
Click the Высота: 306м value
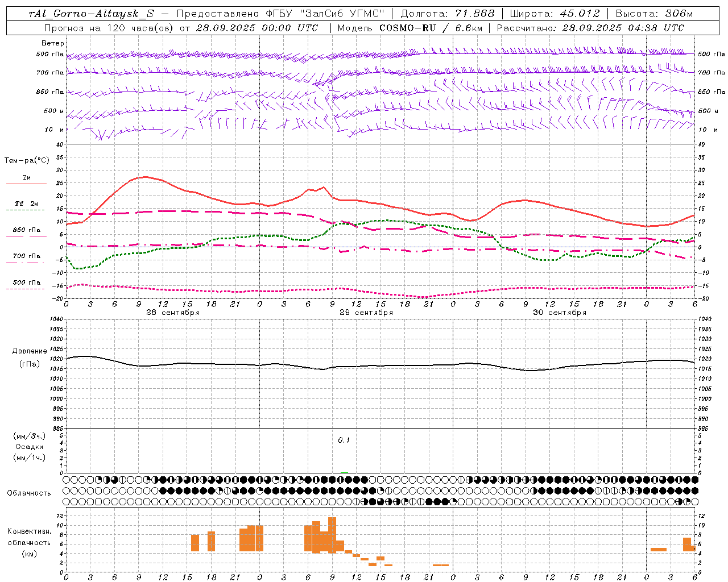[x=655, y=14]
